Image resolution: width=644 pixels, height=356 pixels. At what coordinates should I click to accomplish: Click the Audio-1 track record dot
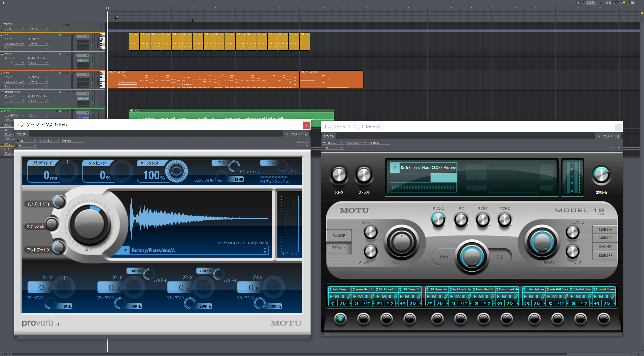64,111
